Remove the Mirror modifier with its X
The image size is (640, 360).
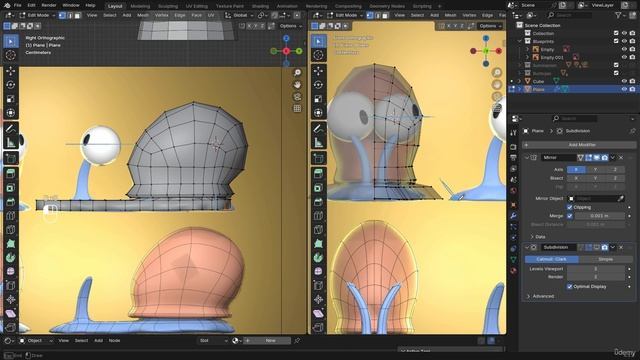(x=621, y=158)
